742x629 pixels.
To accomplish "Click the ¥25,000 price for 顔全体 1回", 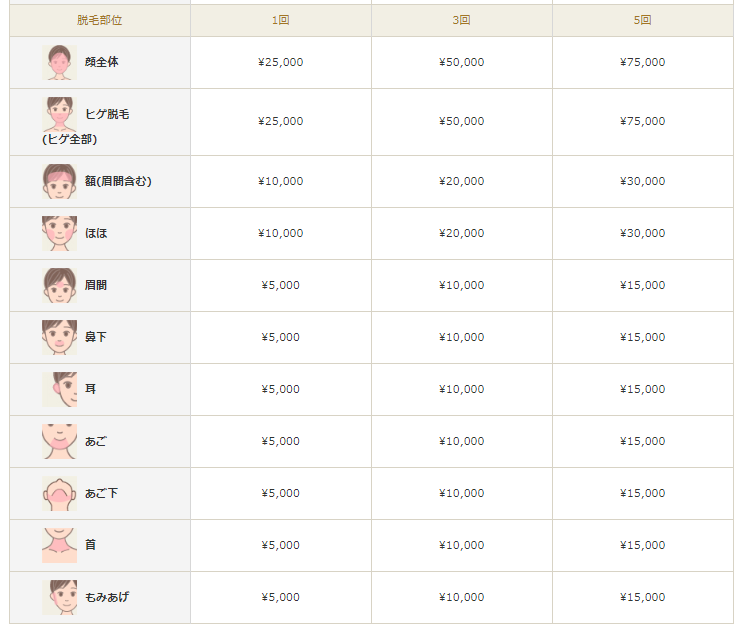I will click(x=280, y=62).
